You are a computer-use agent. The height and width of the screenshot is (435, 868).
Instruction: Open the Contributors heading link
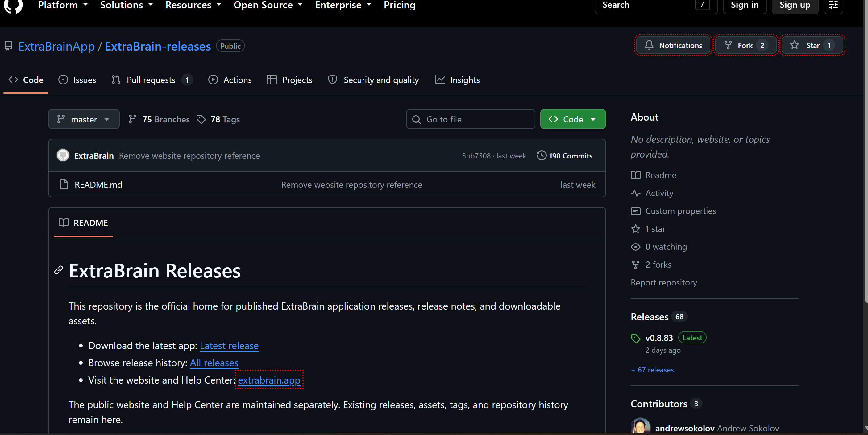(x=666, y=403)
